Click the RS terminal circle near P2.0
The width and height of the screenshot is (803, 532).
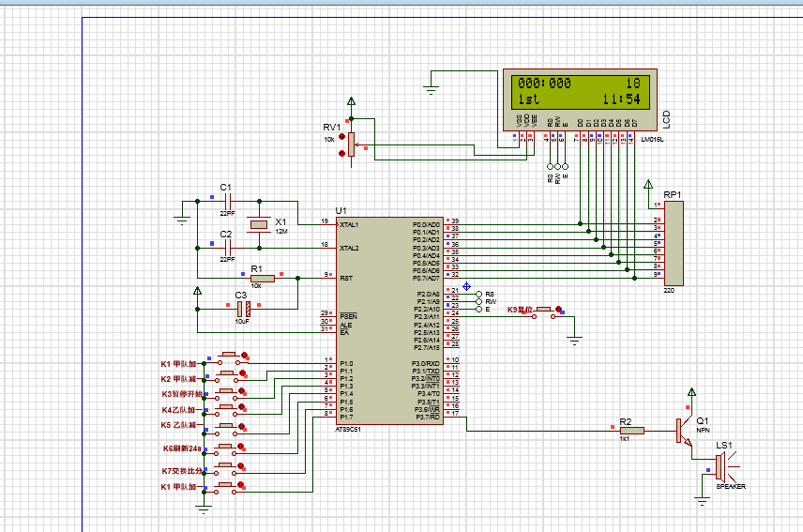click(478, 294)
